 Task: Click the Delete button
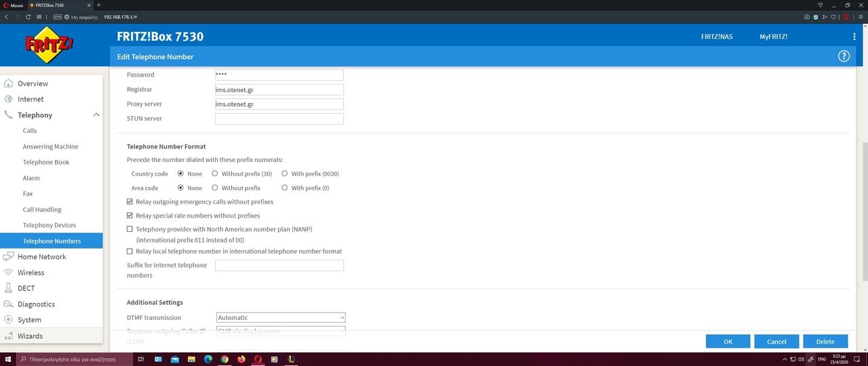tap(825, 342)
